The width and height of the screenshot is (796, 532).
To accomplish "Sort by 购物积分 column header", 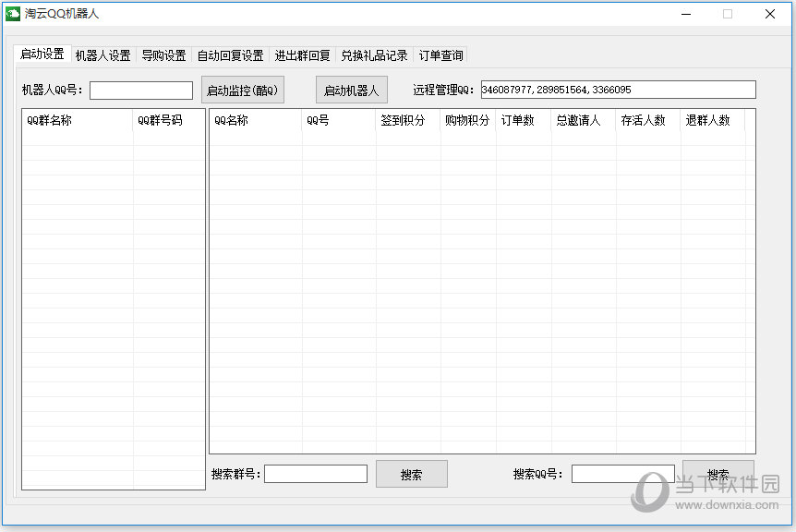I will (468, 120).
